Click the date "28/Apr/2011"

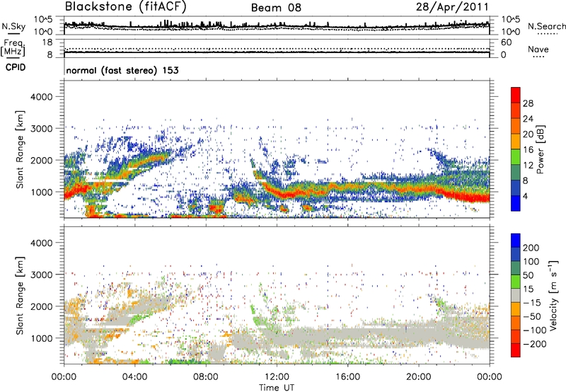point(452,7)
